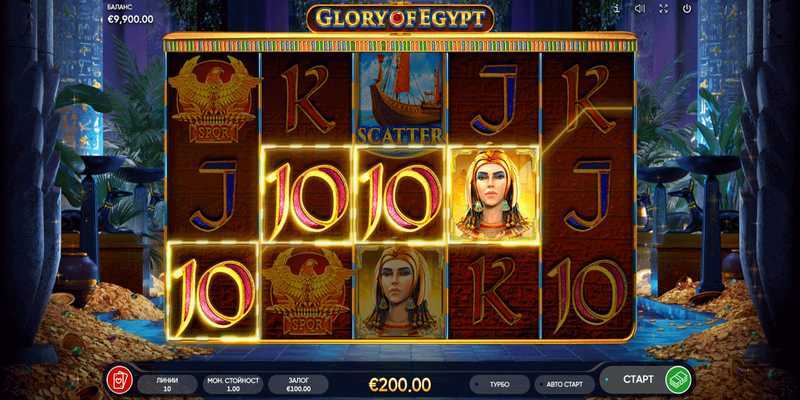Enter fullscreen mode
The image size is (800, 400).
click(663, 9)
